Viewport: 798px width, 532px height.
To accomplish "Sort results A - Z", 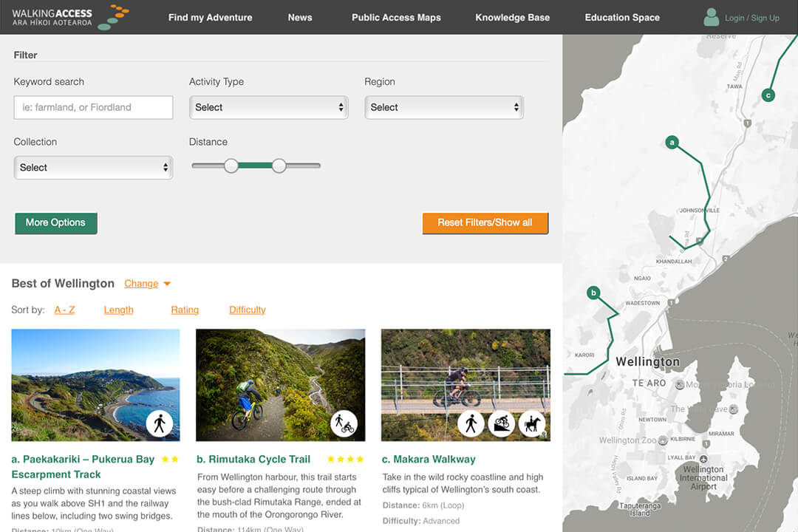I will click(64, 310).
